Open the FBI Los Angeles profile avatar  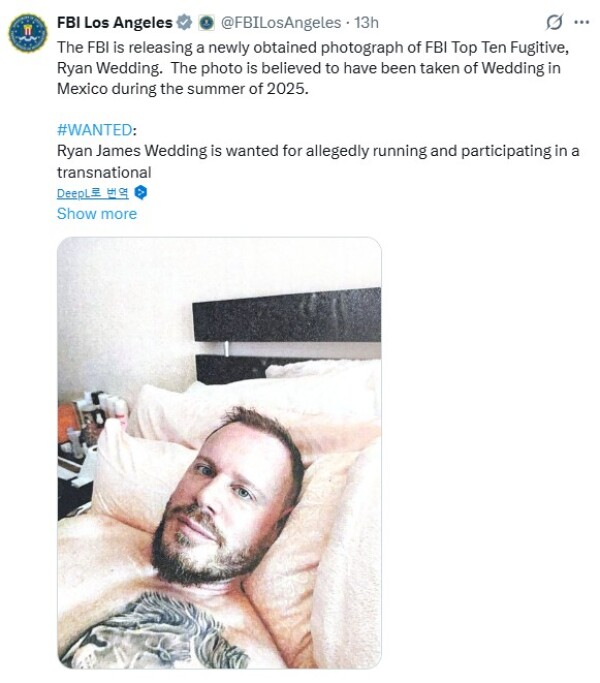point(28,33)
